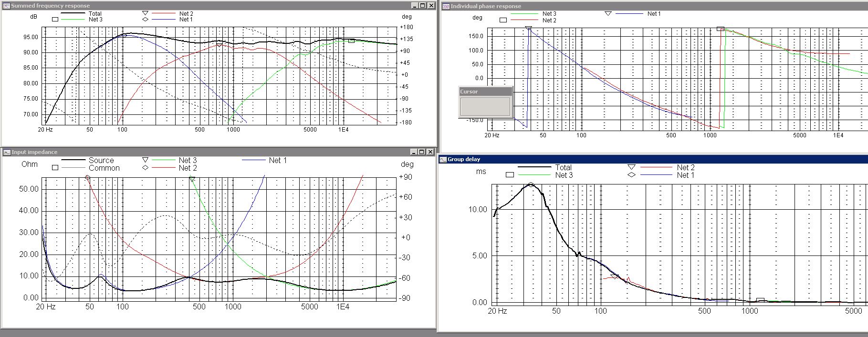Select the Net 2 triangle marker in the Group delay legend

[x=631, y=167]
